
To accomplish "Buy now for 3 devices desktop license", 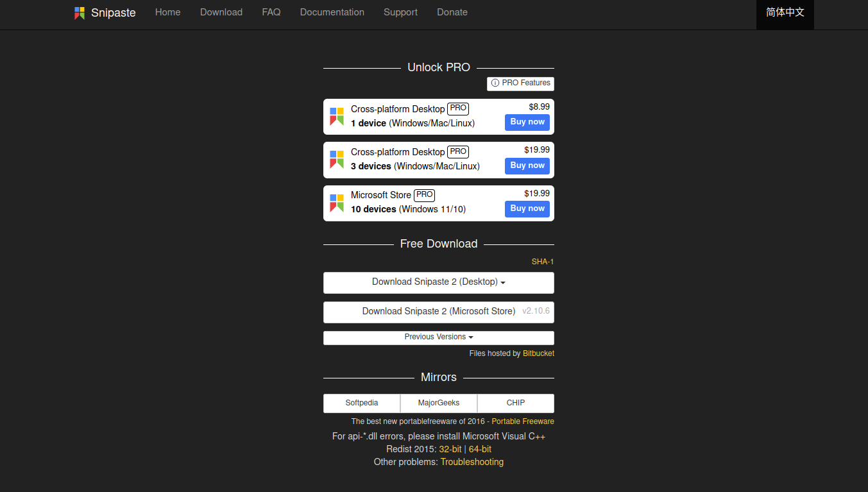I will coord(527,165).
